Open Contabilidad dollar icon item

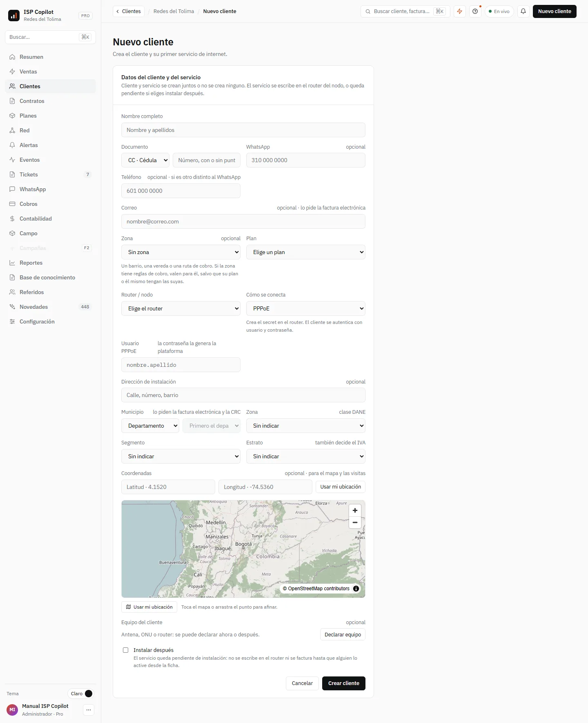[x=50, y=219]
